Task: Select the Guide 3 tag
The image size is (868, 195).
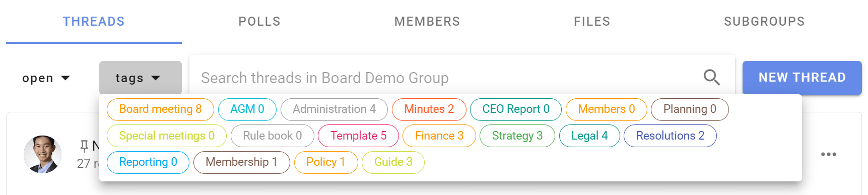Action: point(393,162)
